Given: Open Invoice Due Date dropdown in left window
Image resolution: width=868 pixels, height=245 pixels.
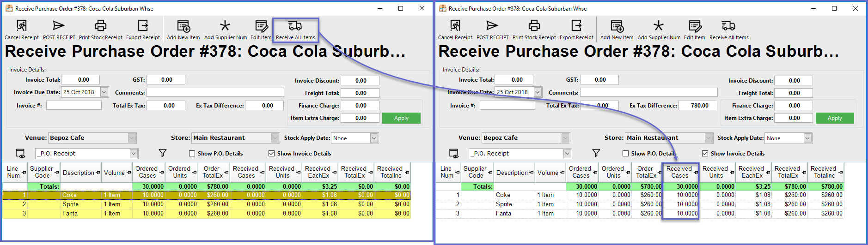Looking at the screenshot, I should (104, 92).
